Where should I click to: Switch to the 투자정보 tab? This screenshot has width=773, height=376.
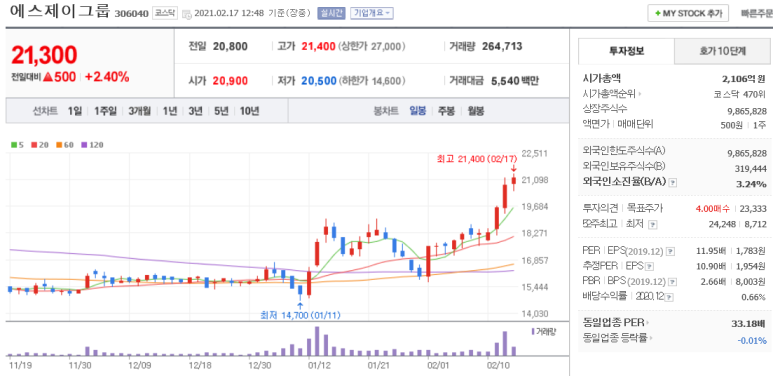(x=626, y=51)
